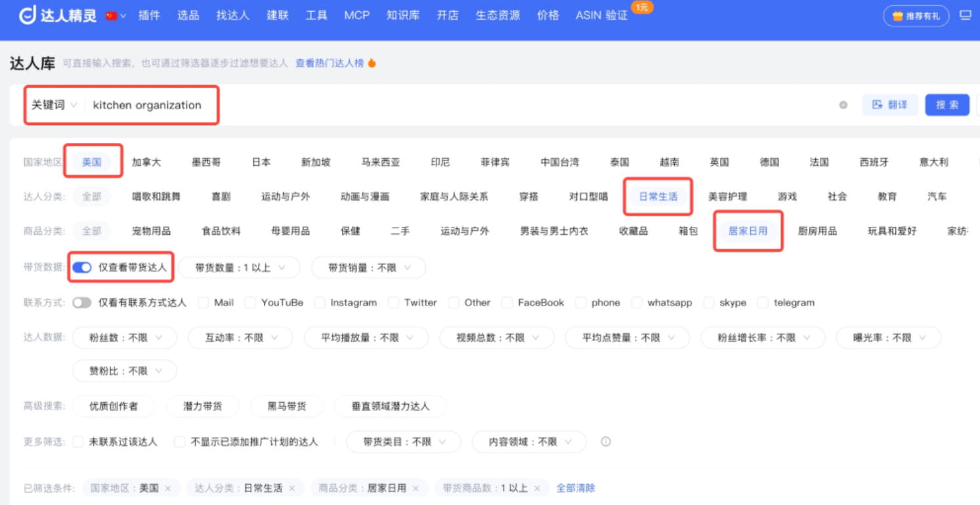
Task: Click the 达人精灵 logo
Action: pos(58,15)
